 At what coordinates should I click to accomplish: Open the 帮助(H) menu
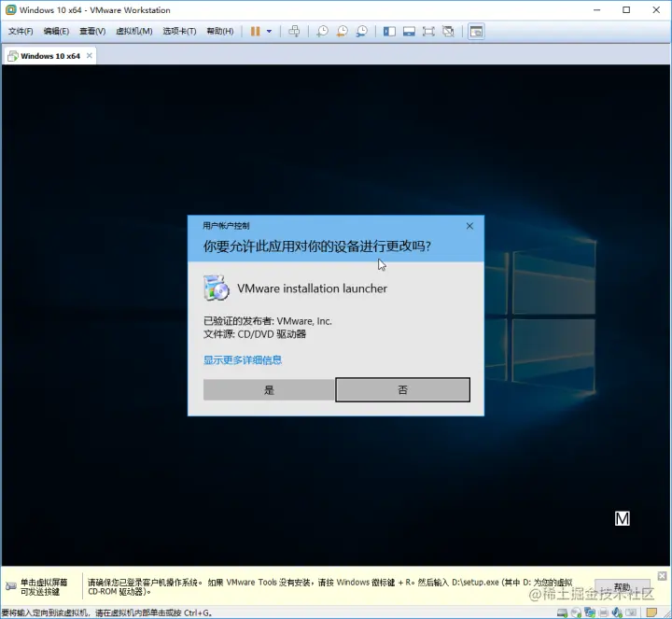tap(220, 32)
